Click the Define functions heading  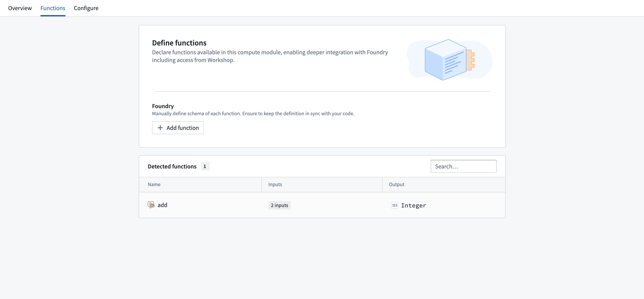(179, 43)
